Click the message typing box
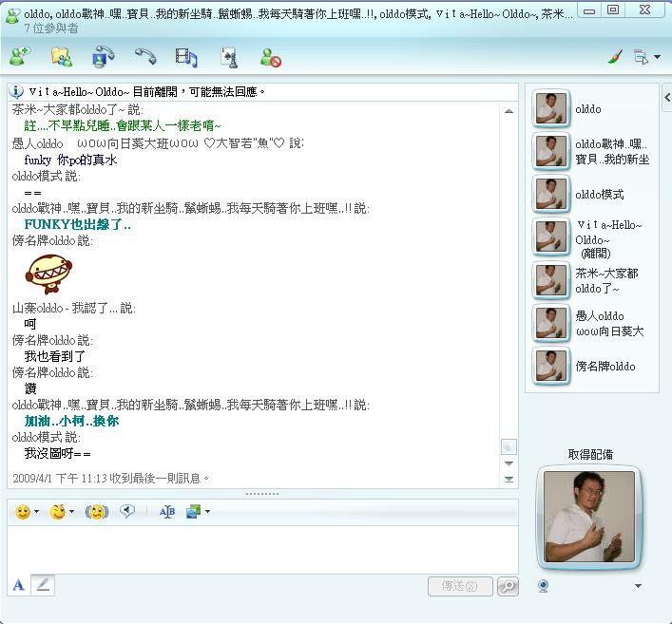The height and width of the screenshot is (624, 672). 262,550
